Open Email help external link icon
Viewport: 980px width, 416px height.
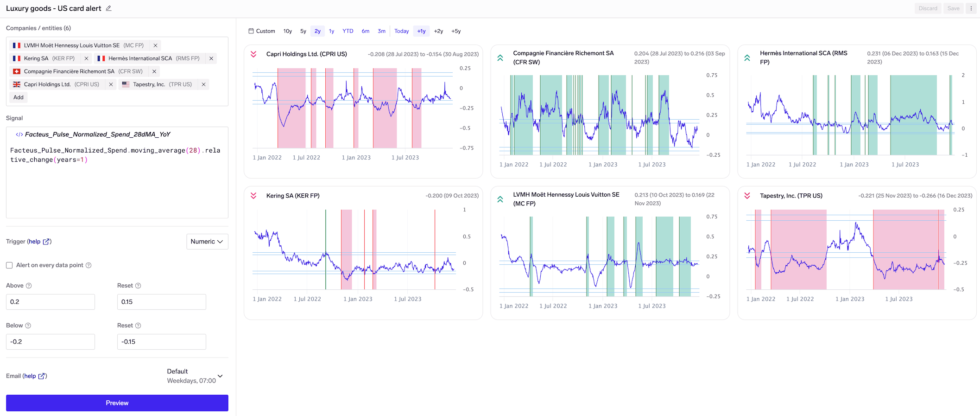pyautogui.click(x=41, y=376)
